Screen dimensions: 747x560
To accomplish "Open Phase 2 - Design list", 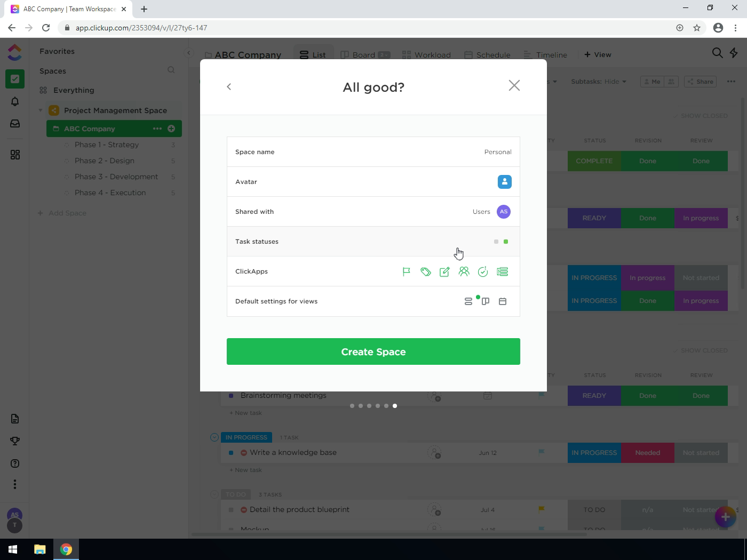I will (105, 161).
